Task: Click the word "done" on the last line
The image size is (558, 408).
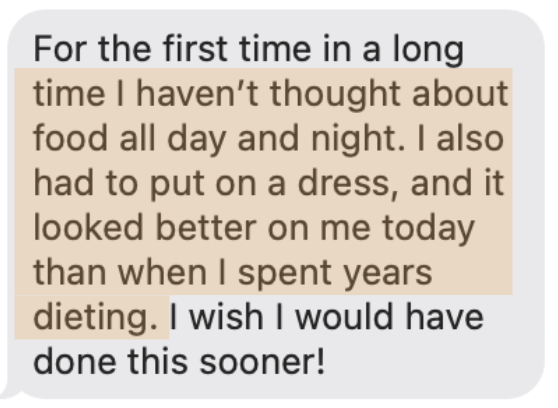Action: (x=75, y=361)
